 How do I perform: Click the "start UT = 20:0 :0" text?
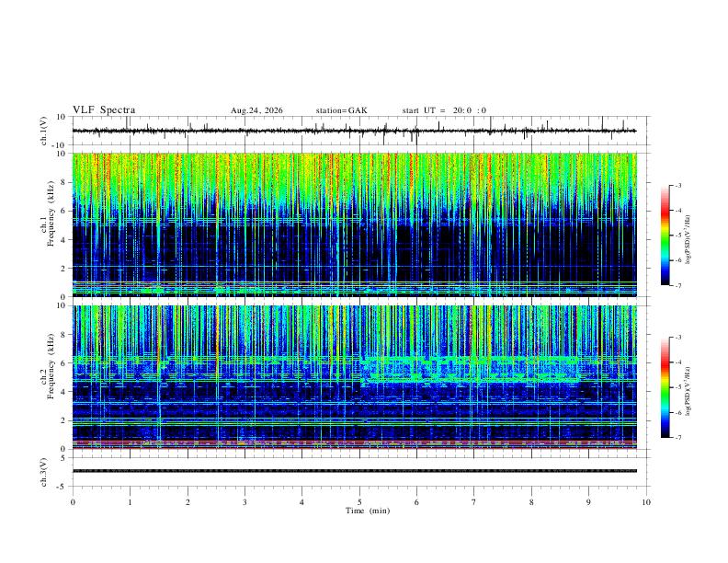(444, 110)
